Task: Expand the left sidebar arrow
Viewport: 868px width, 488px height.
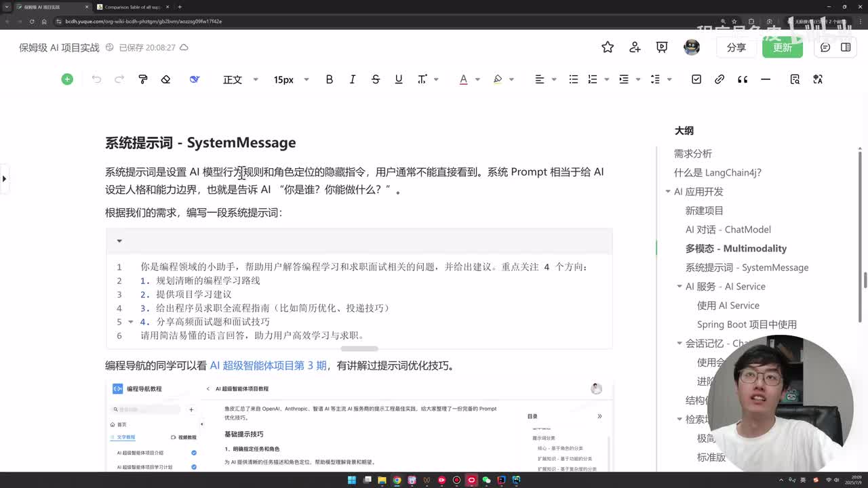Action: 4,179
